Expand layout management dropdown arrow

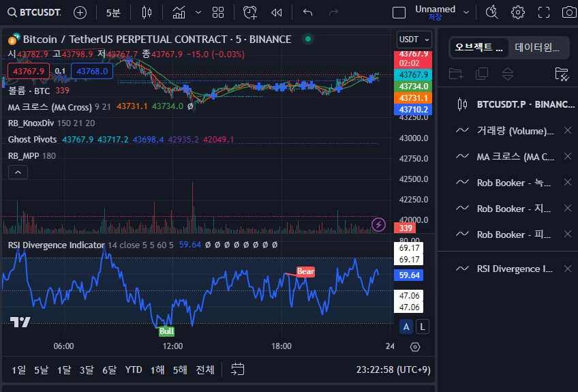coord(466,12)
